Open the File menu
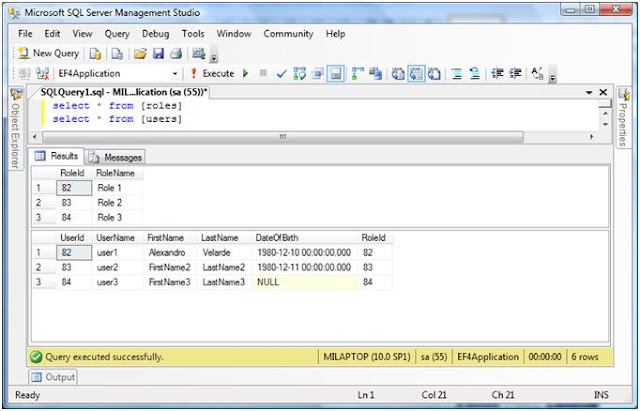The image size is (640, 411). (x=25, y=33)
